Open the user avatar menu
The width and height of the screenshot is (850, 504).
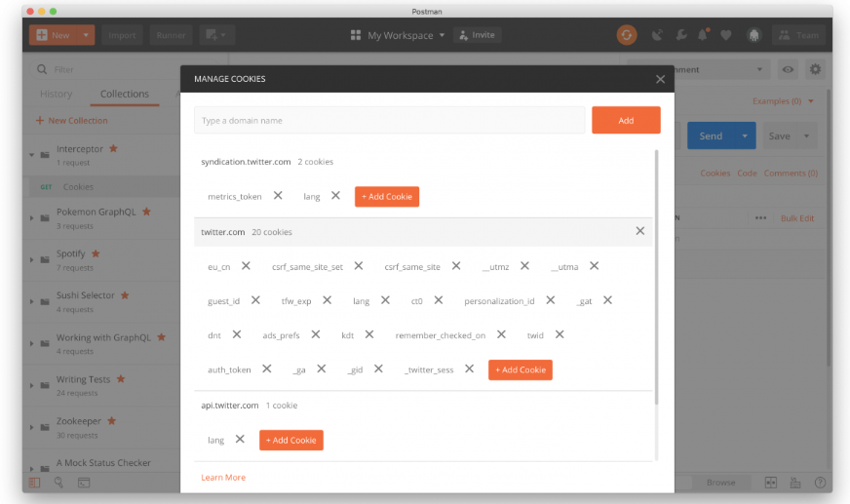click(x=754, y=35)
